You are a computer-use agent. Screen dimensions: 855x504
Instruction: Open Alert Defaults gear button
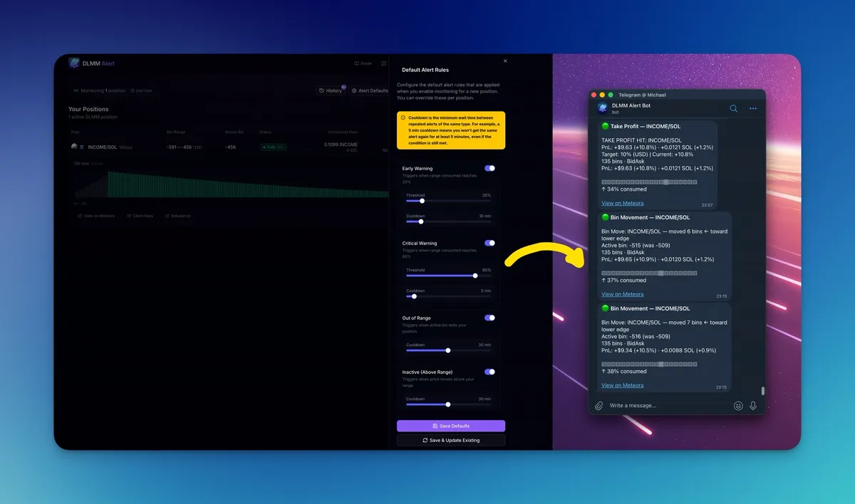click(370, 90)
